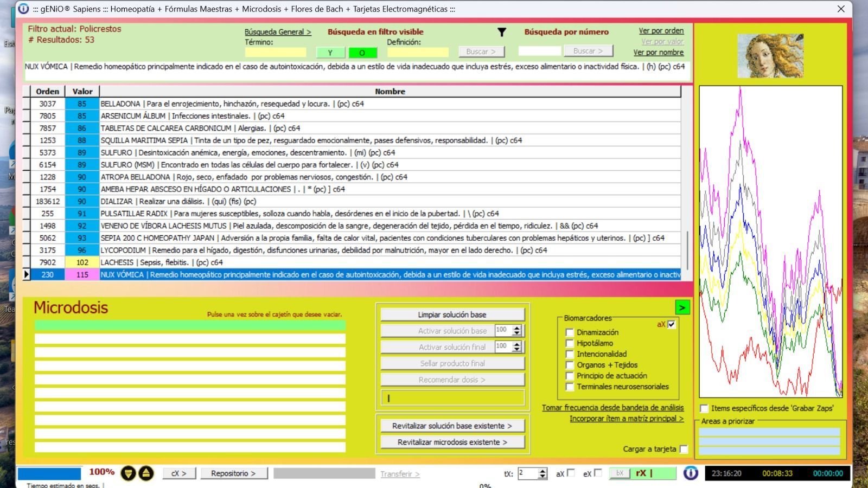868x488 pixels.
Task: Check the Hipotálamo checkbox
Action: pos(570,343)
